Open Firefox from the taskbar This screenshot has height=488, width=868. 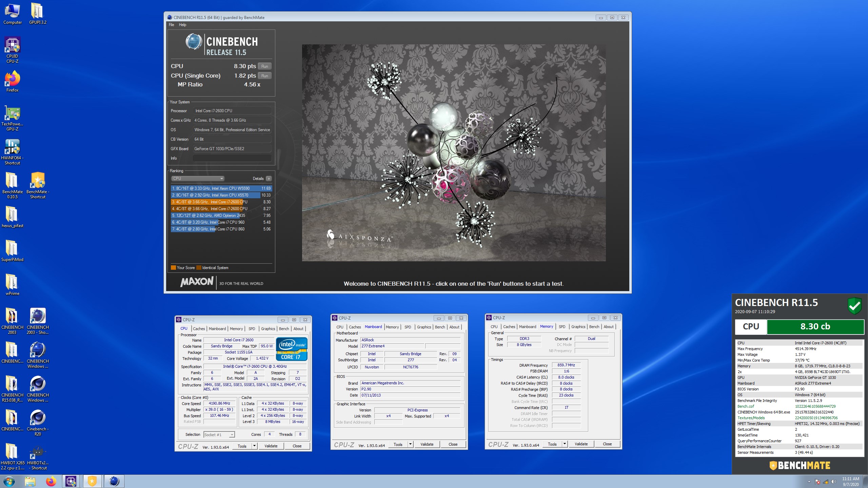pyautogui.click(x=51, y=481)
